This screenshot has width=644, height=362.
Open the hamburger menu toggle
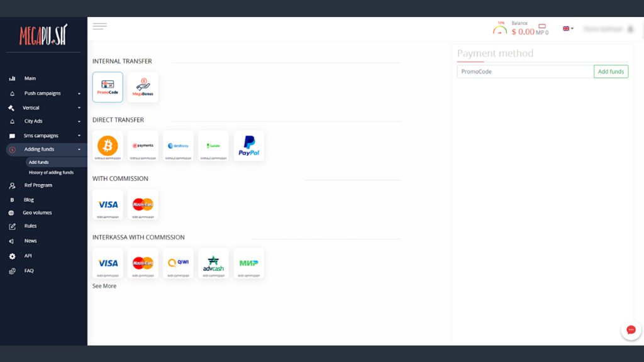click(100, 26)
